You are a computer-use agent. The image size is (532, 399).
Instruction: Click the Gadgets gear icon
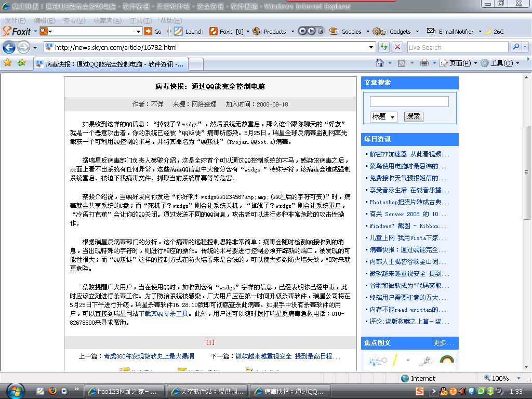[380, 32]
